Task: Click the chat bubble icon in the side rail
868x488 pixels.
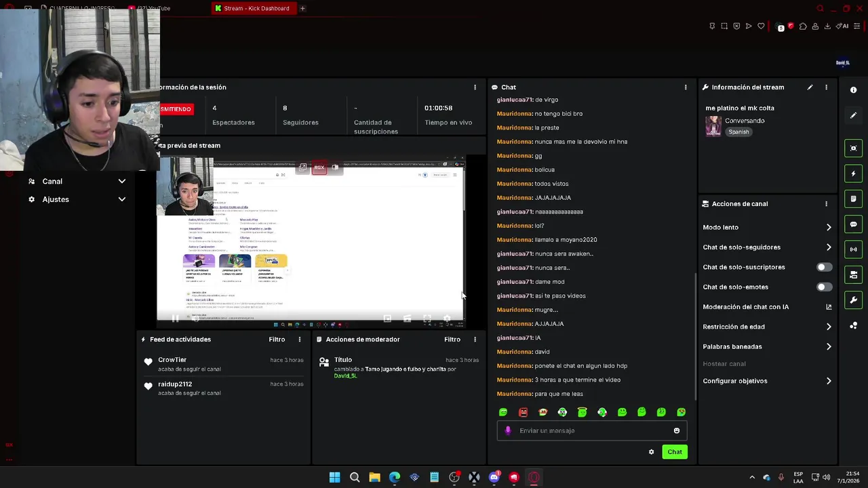Action: tap(853, 224)
